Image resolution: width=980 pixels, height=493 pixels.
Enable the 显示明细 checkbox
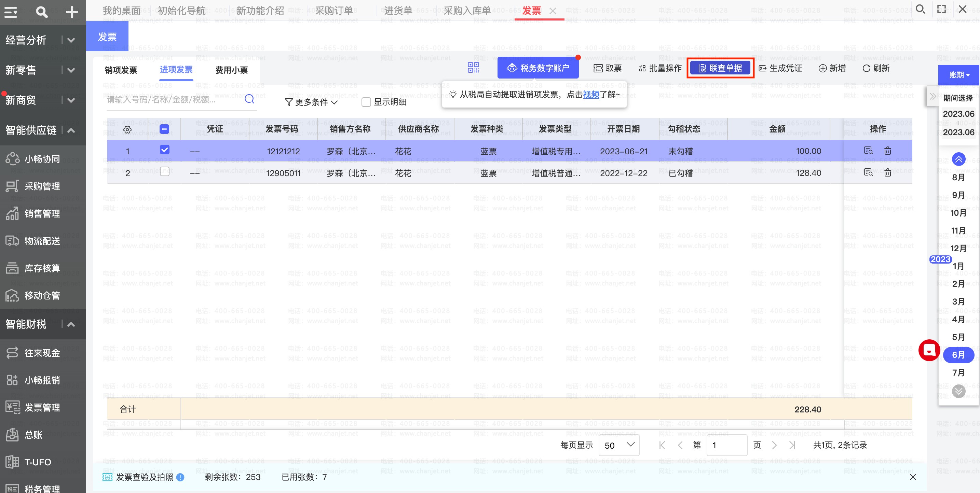pos(366,102)
